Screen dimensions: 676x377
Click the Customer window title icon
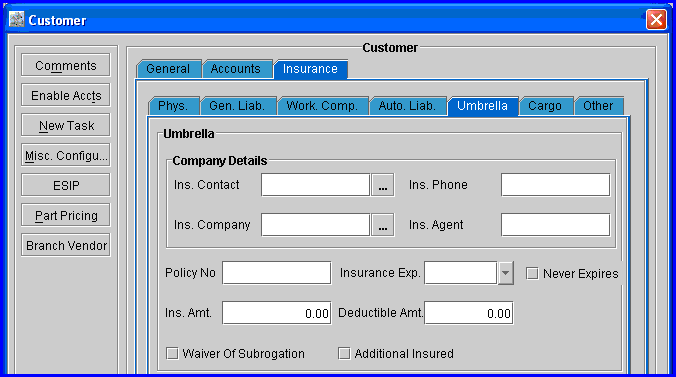point(17,19)
